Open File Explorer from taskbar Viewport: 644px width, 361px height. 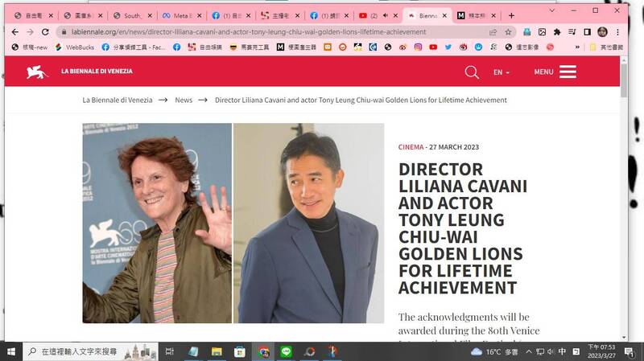(x=217, y=351)
